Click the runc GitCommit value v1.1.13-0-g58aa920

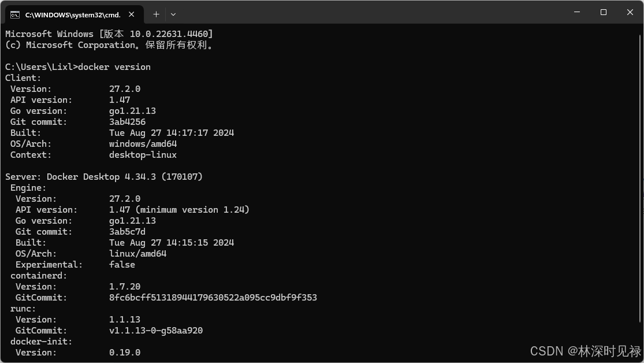tap(156, 331)
